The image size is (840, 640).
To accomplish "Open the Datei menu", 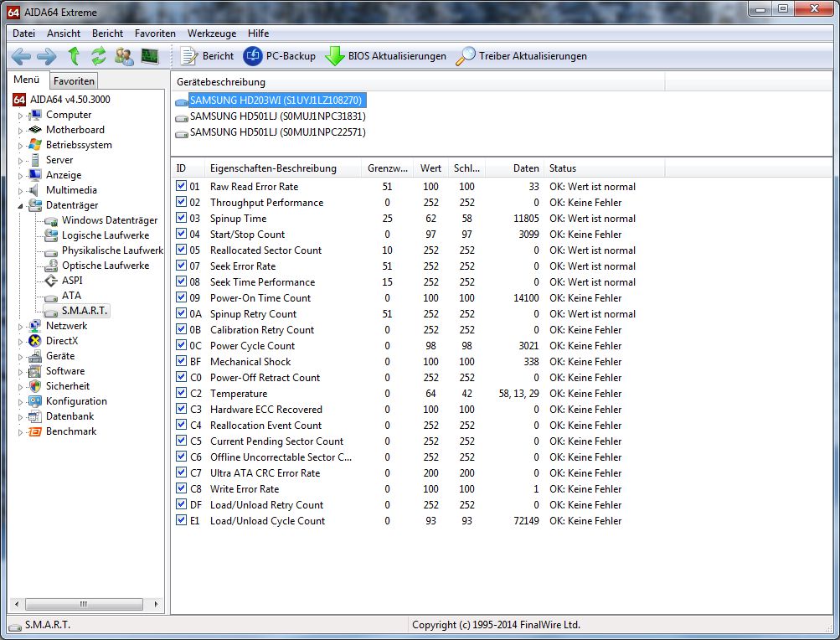I will (23, 34).
